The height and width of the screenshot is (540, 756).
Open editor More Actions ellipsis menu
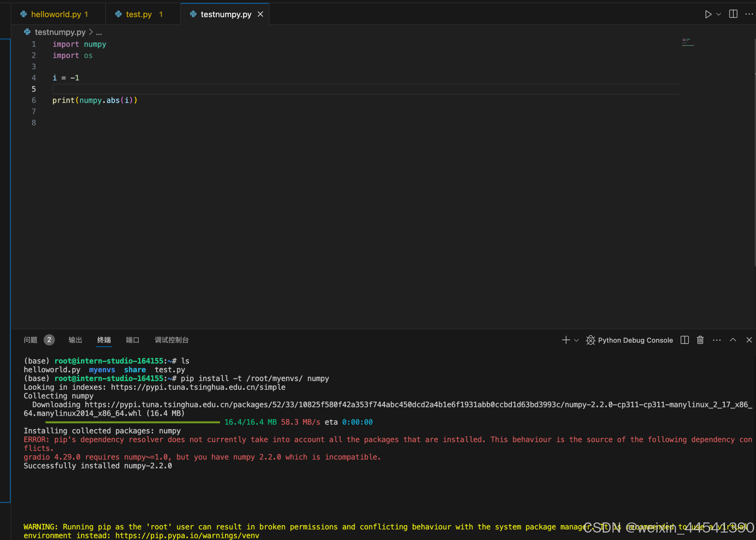pyautogui.click(x=749, y=14)
